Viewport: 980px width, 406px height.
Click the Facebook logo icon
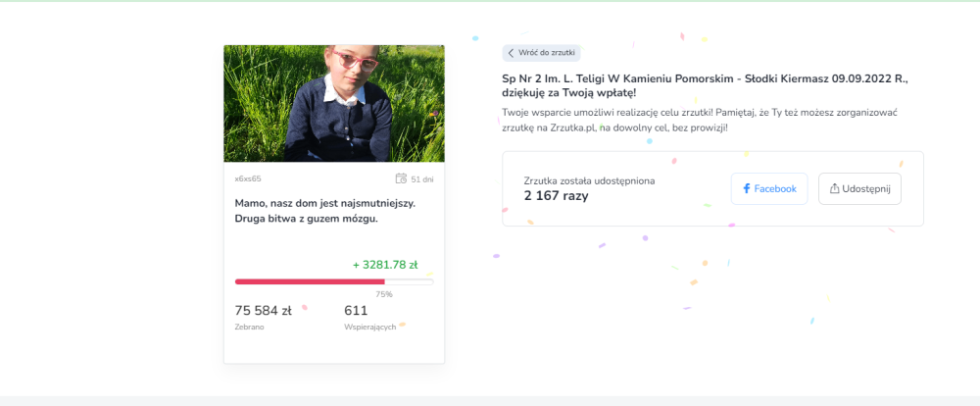coord(746,188)
